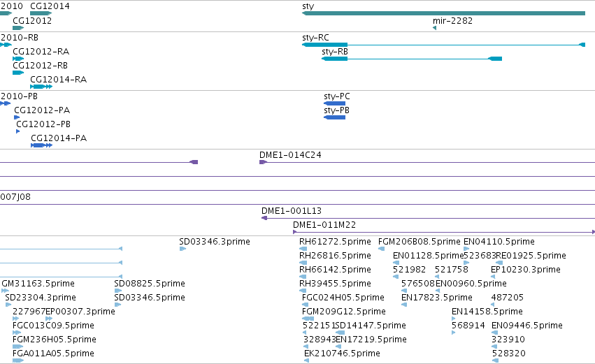595x364 pixels.
Task: Open the EN17219.5prime EST label
Action: [371, 340]
